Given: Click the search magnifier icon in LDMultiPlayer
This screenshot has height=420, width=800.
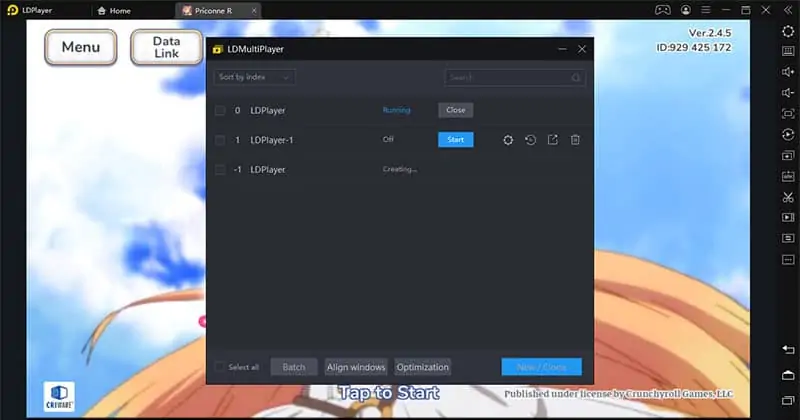Looking at the screenshot, I should (576, 77).
